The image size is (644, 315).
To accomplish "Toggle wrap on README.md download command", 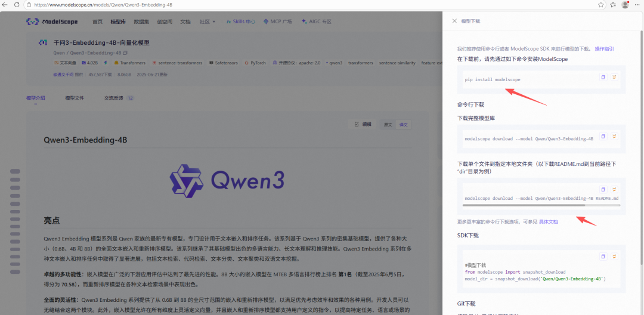I will (614, 190).
